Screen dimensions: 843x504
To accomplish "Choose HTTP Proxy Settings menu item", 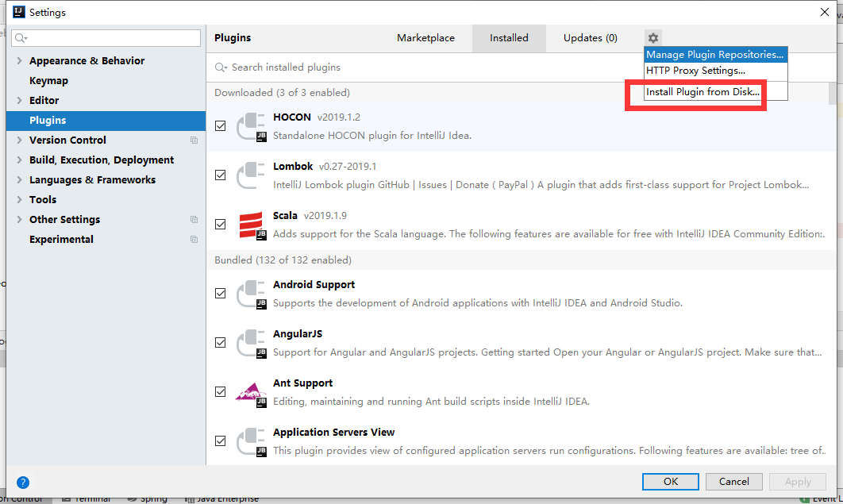I will (715, 71).
